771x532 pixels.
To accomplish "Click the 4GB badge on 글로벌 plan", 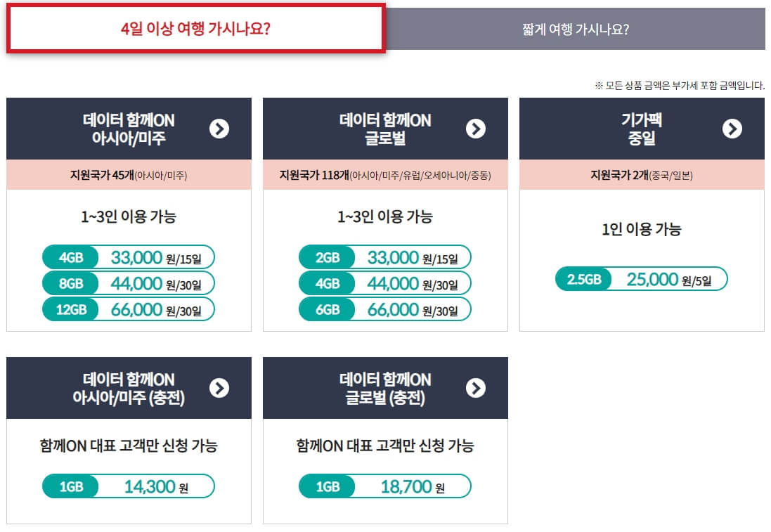I will pos(328,283).
